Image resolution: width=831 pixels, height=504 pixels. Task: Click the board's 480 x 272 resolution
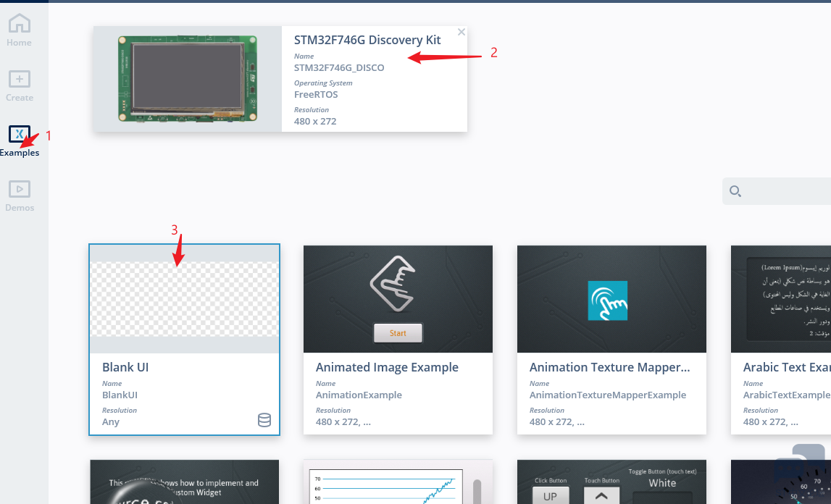pyautogui.click(x=315, y=122)
